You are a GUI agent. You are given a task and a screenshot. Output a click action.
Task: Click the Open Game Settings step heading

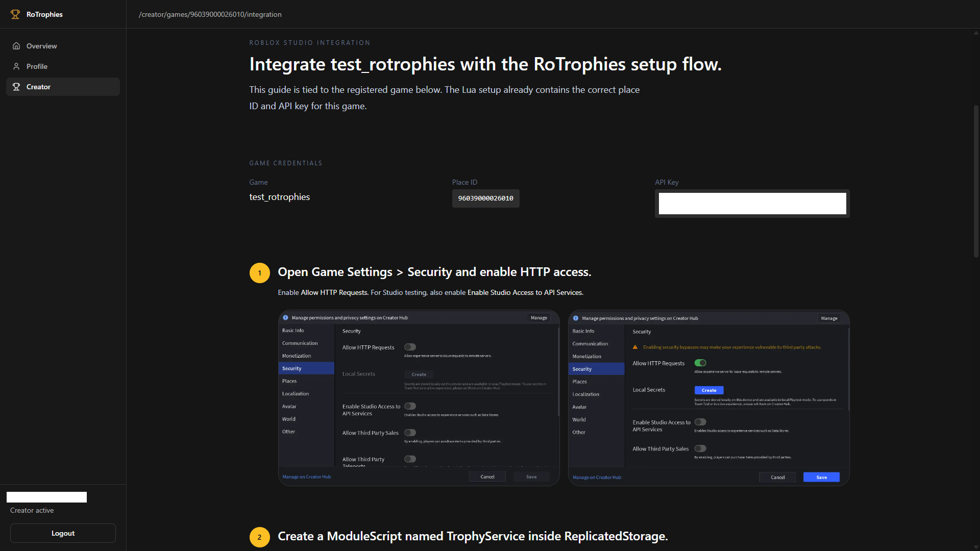tap(434, 272)
